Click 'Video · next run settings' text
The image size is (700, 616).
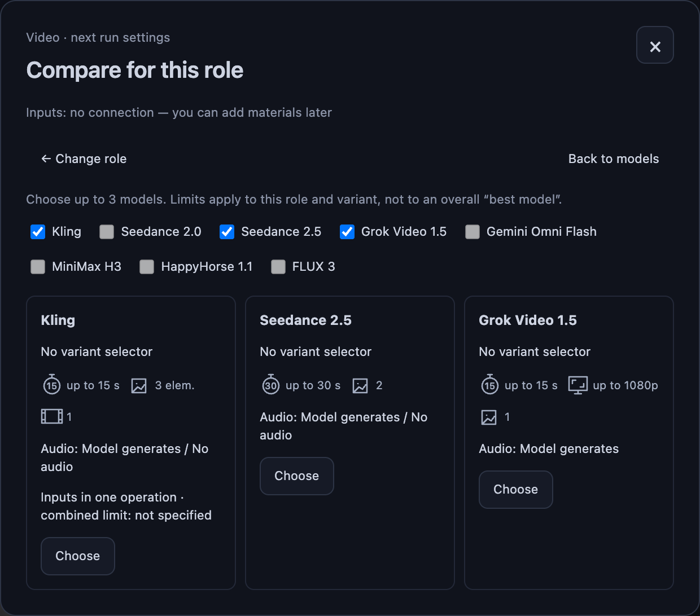click(x=98, y=38)
